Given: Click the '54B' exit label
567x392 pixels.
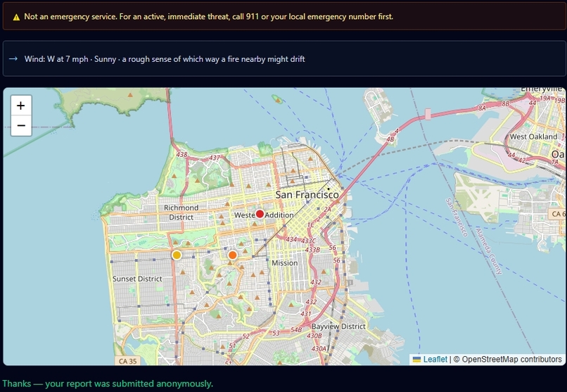Looking at the screenshot, I should (x=295, y=329).
